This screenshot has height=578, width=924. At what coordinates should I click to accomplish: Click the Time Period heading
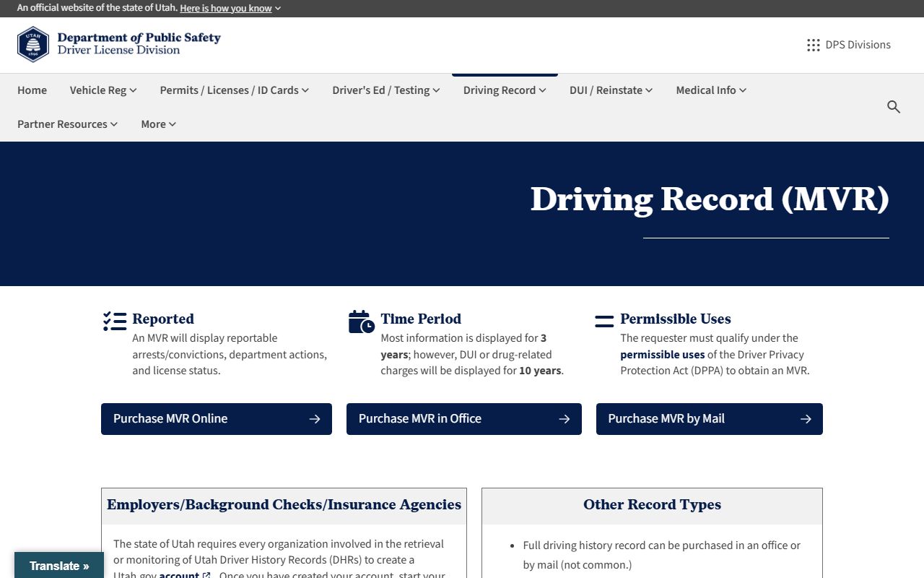[421, 319]
